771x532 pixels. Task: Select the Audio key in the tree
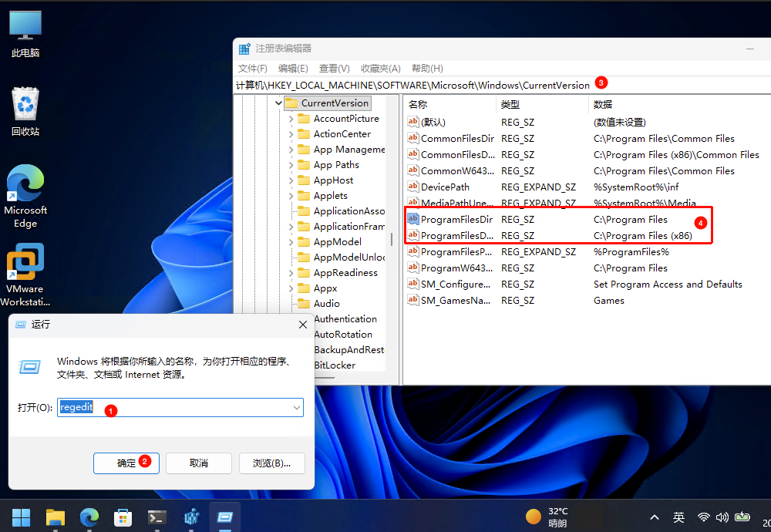point(326,303)
